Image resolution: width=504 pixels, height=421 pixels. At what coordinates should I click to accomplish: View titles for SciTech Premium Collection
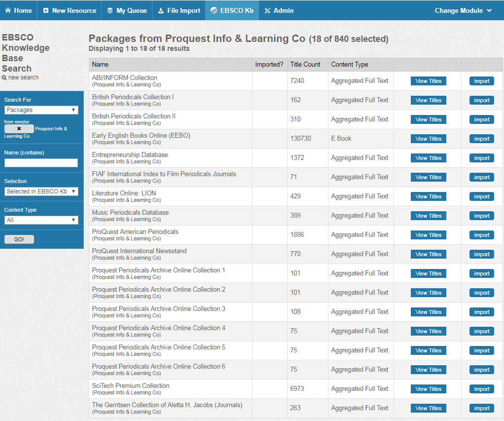(x=428, y=389)
